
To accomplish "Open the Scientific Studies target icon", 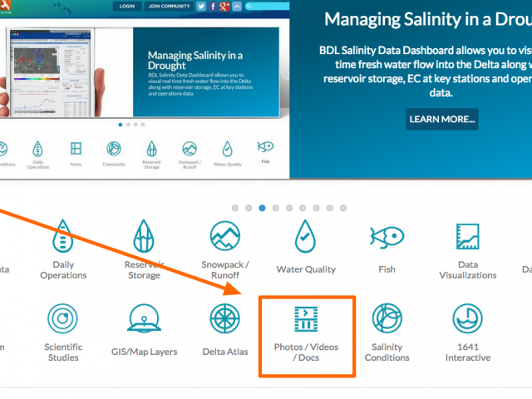I will (x=63, y=318).
